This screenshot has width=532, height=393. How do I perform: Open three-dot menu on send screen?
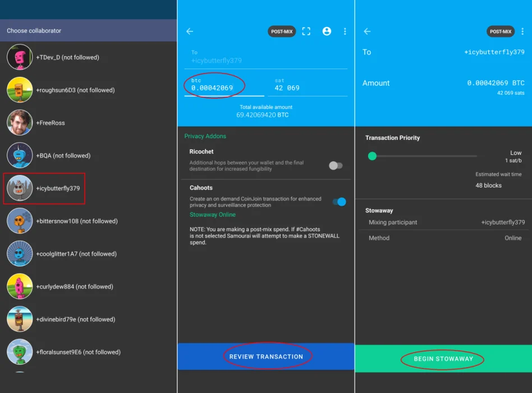(x=345, y=31)
